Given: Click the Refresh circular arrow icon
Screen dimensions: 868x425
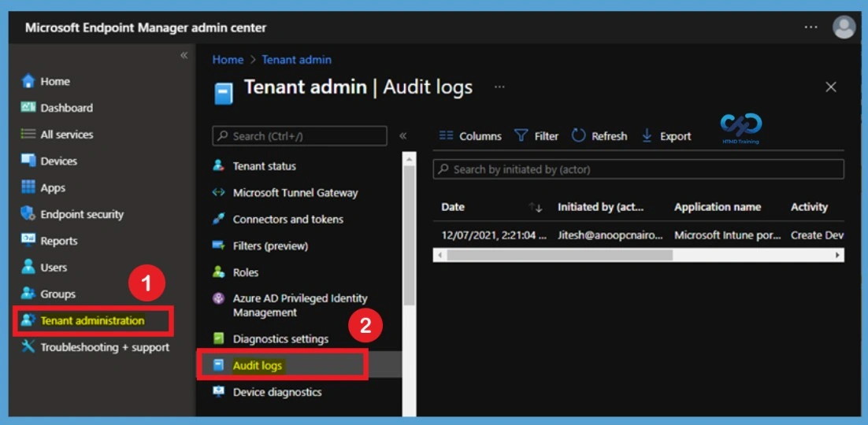Looking at the screenshot, I should [x=578, y=135].
